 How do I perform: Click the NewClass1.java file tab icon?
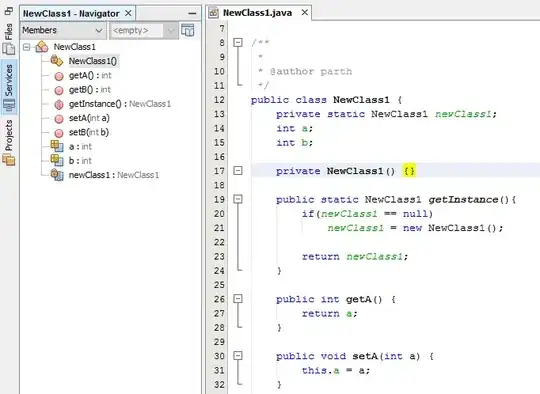tap(214, 13)
